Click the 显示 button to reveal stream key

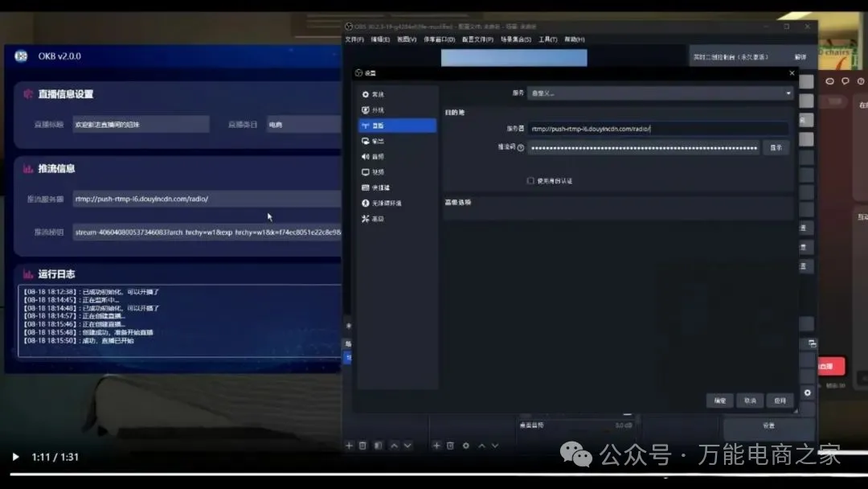[776, 148]
